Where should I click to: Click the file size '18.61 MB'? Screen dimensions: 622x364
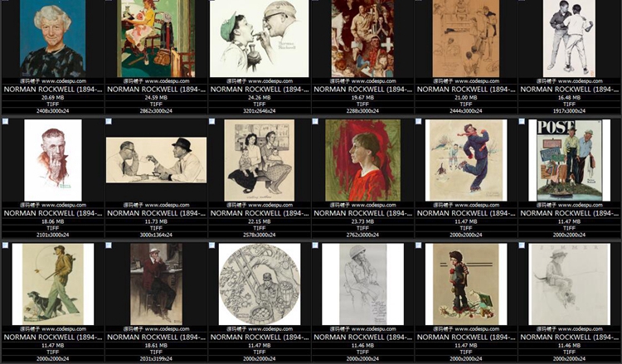coord(156,346)
